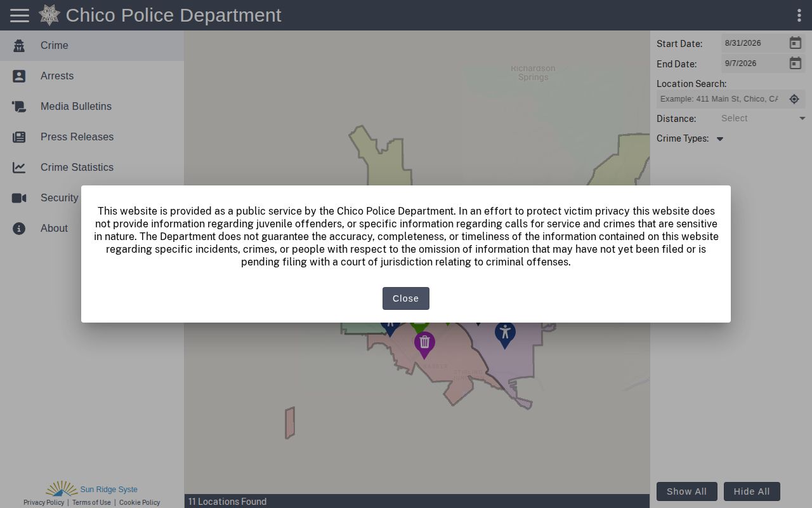Open the Start Date calendar picker
Screen dimensions: 812x508
click(795, 43)
